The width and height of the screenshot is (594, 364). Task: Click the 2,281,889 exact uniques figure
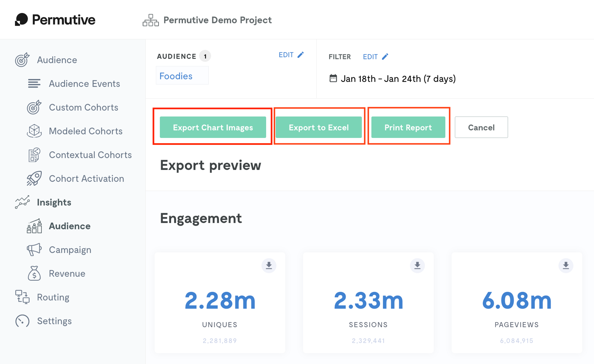pos(220,341)
